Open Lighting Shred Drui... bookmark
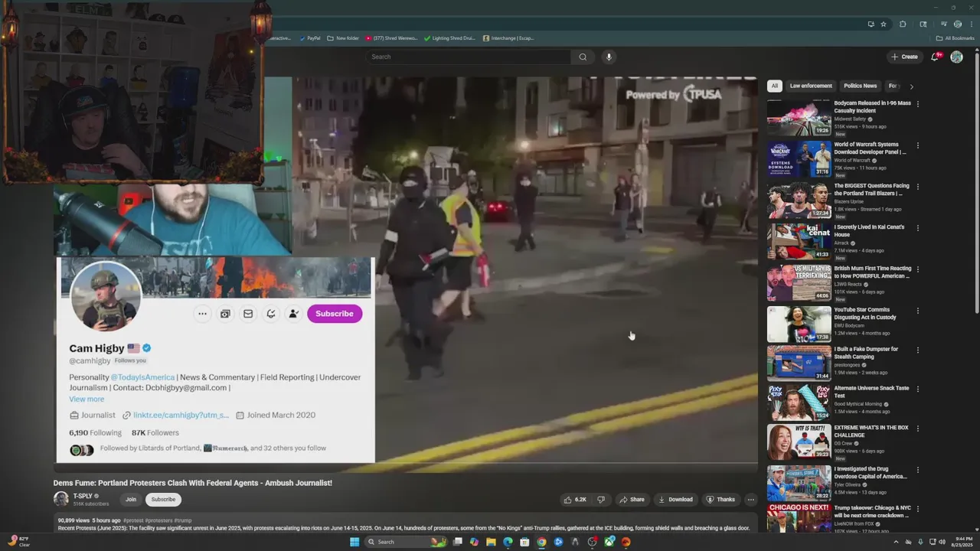The width and height of the screenshot is (980, 551). pos(449,38)
